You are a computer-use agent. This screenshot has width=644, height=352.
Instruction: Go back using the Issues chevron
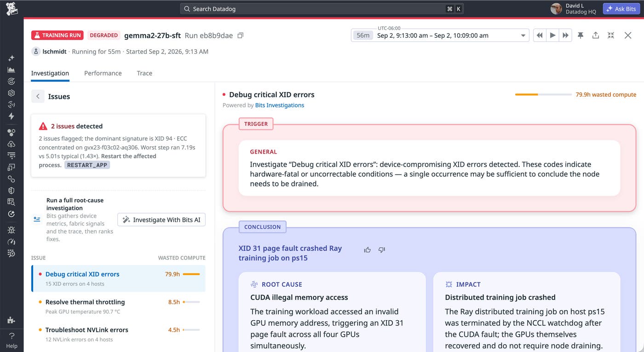(x=38, y=96)
